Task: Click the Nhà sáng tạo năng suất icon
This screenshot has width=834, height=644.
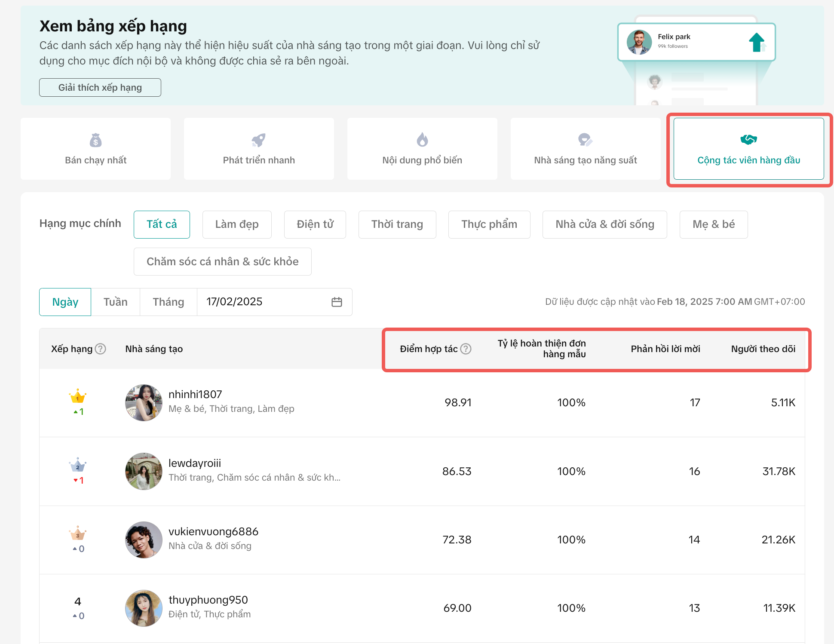Action: pos(585,140)
